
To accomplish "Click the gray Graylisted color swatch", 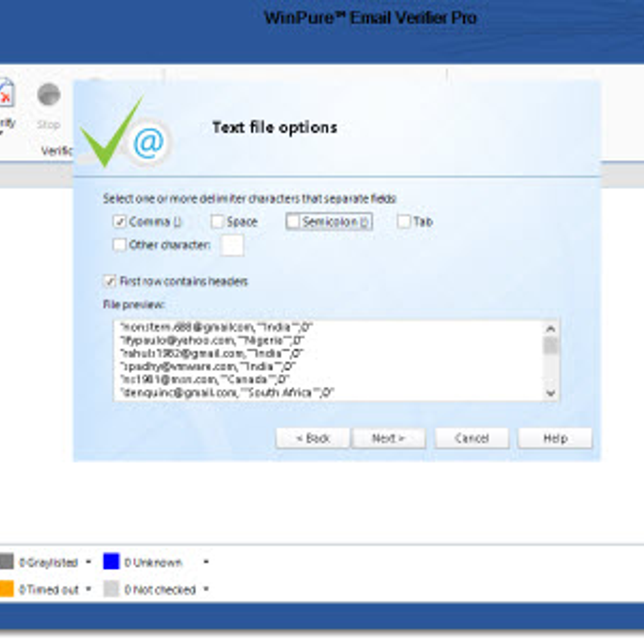I will [6, 561].
